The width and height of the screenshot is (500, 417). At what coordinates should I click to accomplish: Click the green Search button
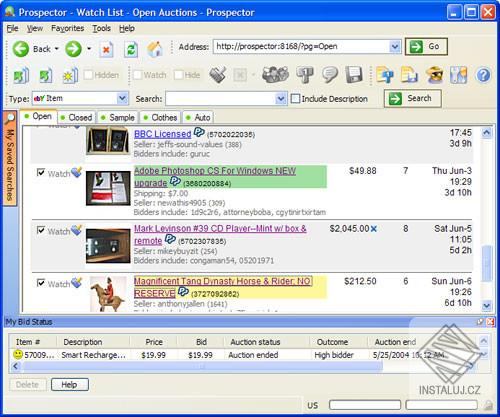click(413, 98)
